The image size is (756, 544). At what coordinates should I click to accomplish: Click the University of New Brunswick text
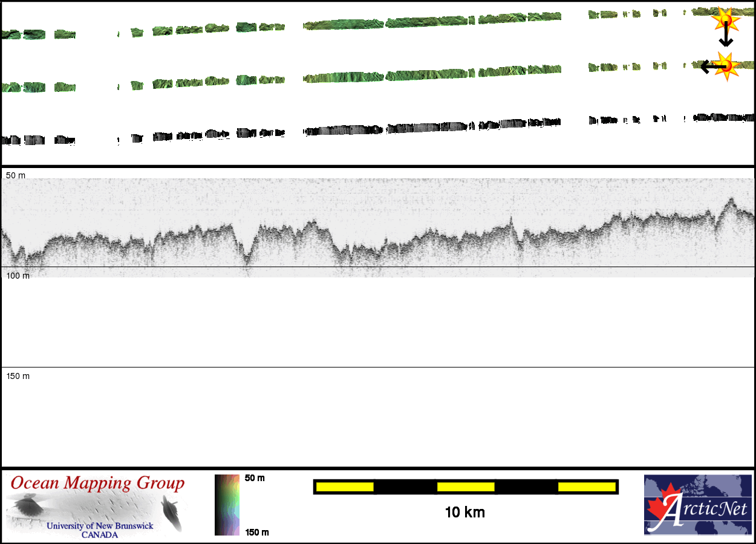point(100,526)
